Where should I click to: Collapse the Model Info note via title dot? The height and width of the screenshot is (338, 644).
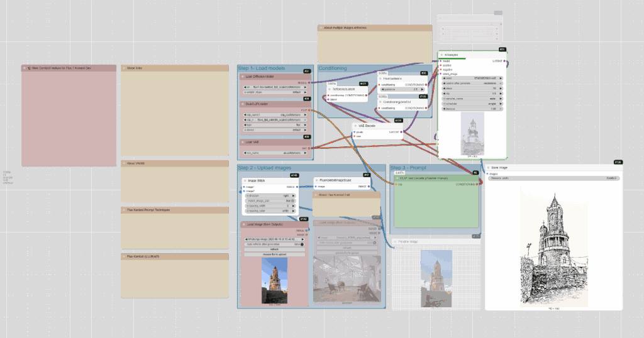pyautogui.click(x=124, y=68)
